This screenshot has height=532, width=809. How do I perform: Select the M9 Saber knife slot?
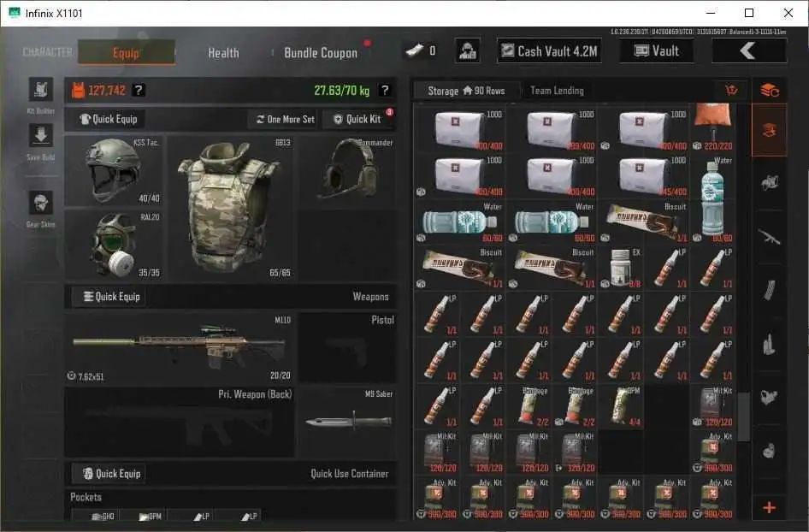tap(348, 422)
